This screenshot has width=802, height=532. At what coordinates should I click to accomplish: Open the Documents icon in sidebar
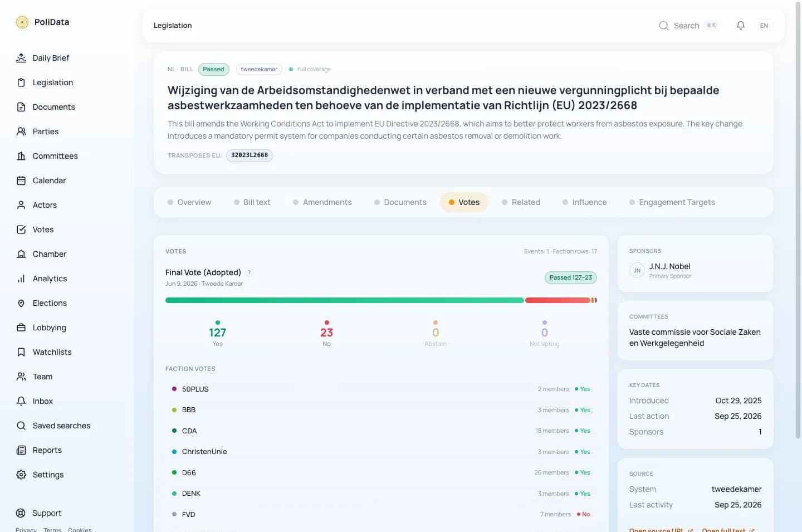click(x=21, y=107)
